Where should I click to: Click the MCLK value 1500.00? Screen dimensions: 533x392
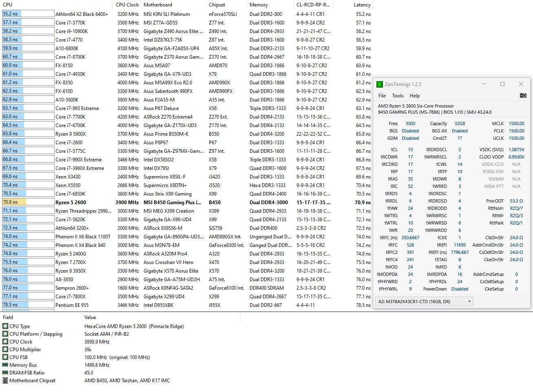click(x=516, y=123)
